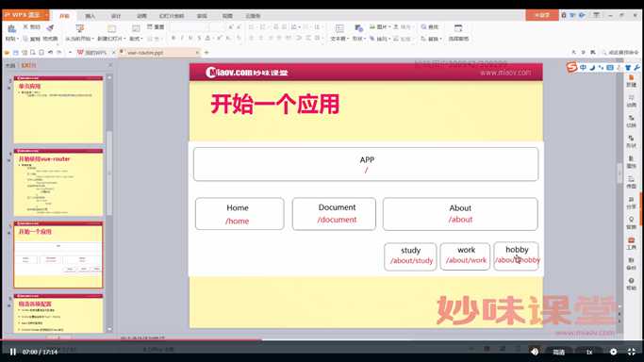The width and height of the screenshot is (644, 362).
Task: Open the second ribbon tab (Insert)
Action: point(90,16)
